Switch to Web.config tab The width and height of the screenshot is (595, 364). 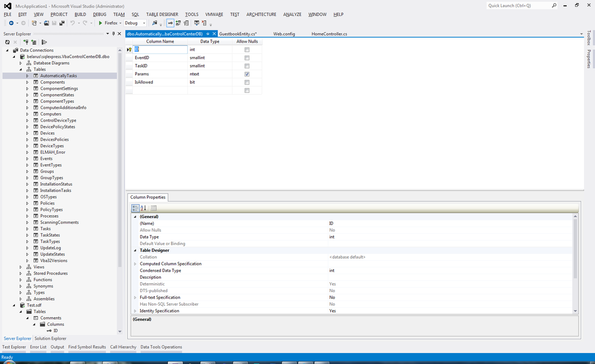[284, 34]
